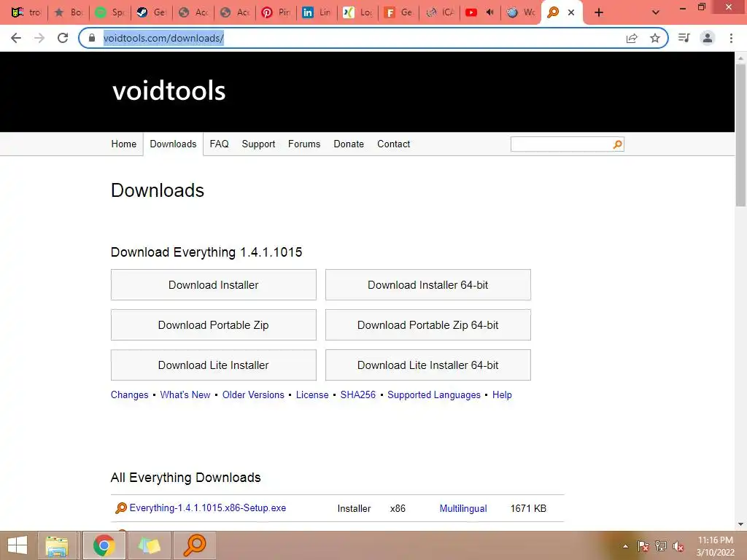Click into the site search field
Screen dimensions: 747x560
coord(561,144)
